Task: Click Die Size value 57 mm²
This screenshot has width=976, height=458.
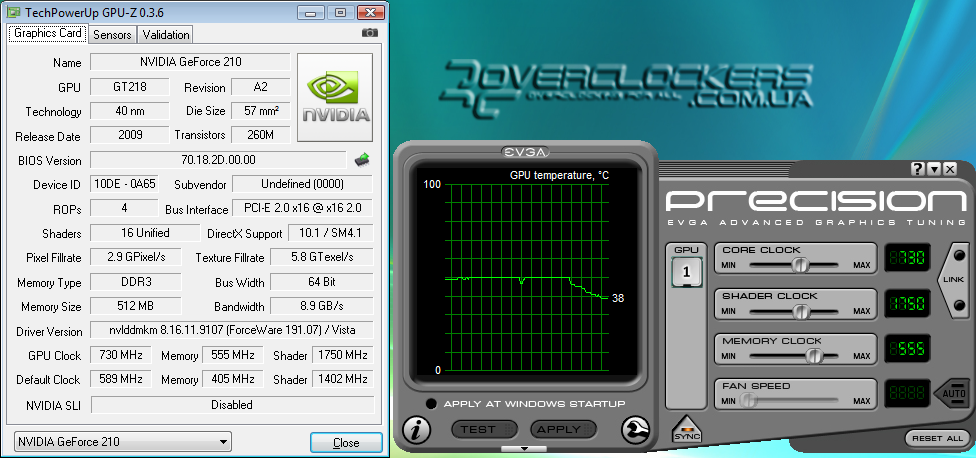Action: 261,111
